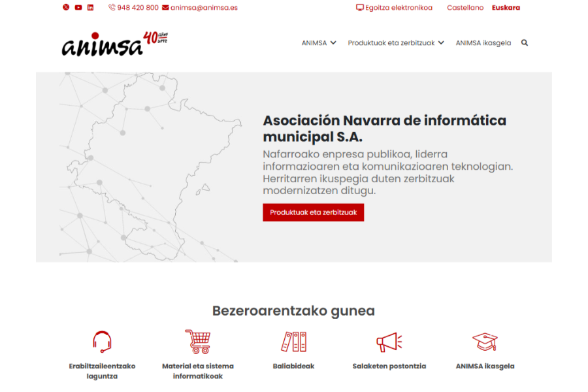Click the headset icon for Erabiltzaileentzako laguntza
The height and width of the screenshot is (392, 588).
(102, 342)
